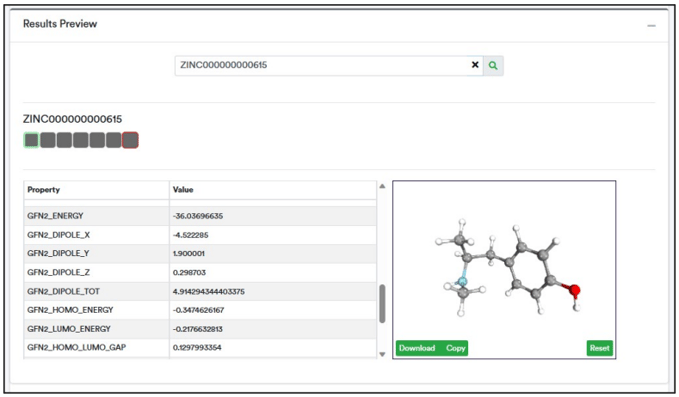Collapse the Results Preview panel
The height and width of the screenshot is (397, 679).
point(651,26)
